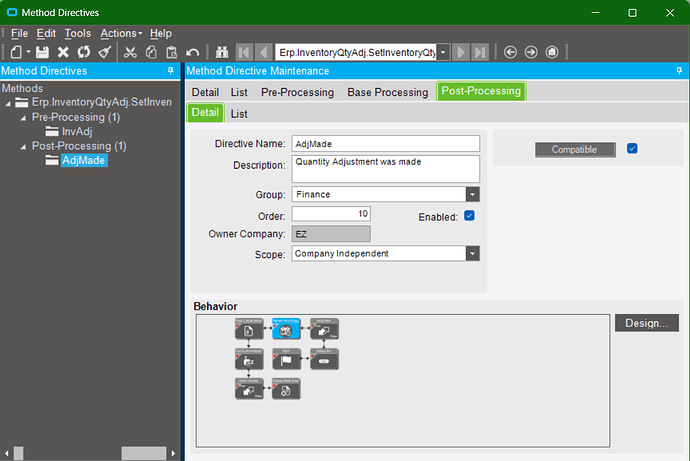The image size is (690, 461).
Task: Select the top-left document workflow node
Action: pos(249,329)
